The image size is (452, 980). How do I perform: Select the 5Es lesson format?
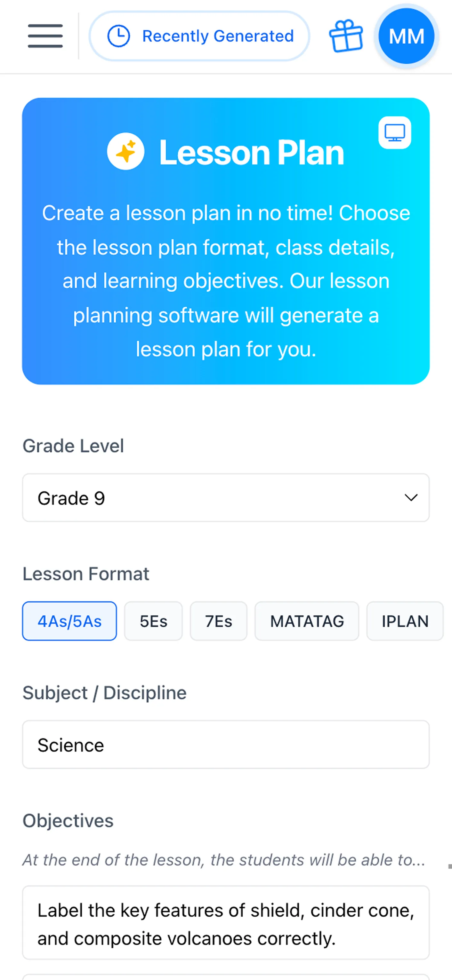click(153, 621)
